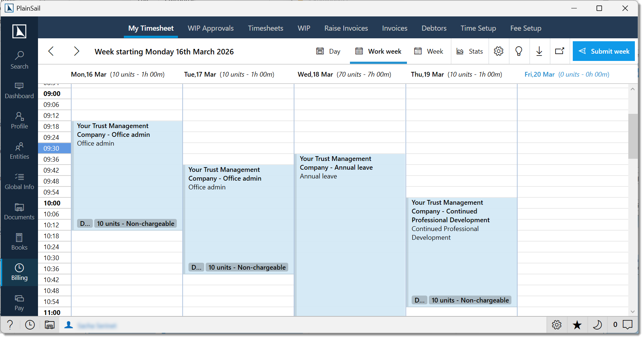The height and width of the screenshot is (339, 644).
Task: Click the Submit week button
Action: (x=603, y=51)
